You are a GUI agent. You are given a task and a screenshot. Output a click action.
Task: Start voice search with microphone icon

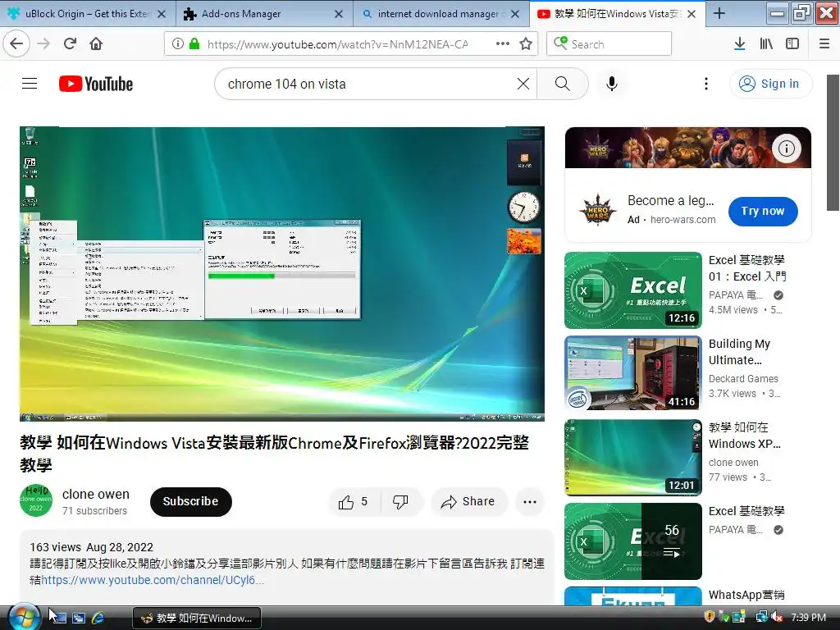[x=612, y=84]
